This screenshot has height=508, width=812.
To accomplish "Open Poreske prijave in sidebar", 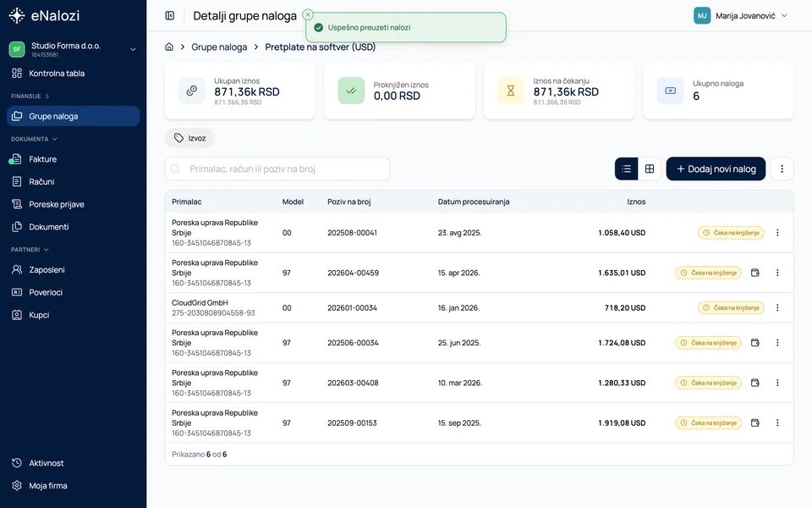I will 73,204.
